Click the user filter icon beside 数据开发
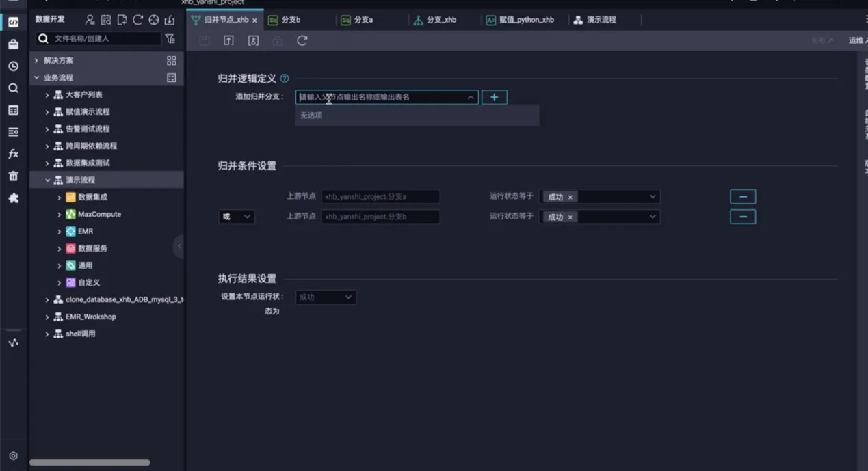The width and height of the screenshot is (868, 471). [90, 20]
